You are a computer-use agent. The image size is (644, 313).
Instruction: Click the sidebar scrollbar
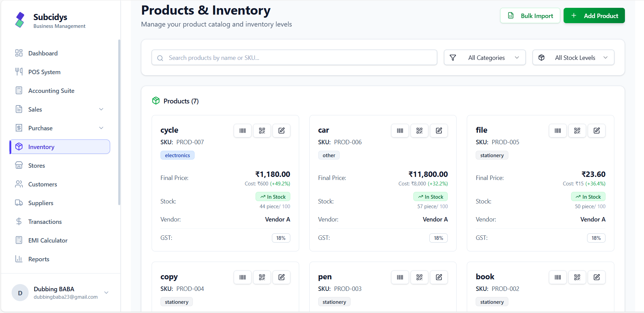119,122
